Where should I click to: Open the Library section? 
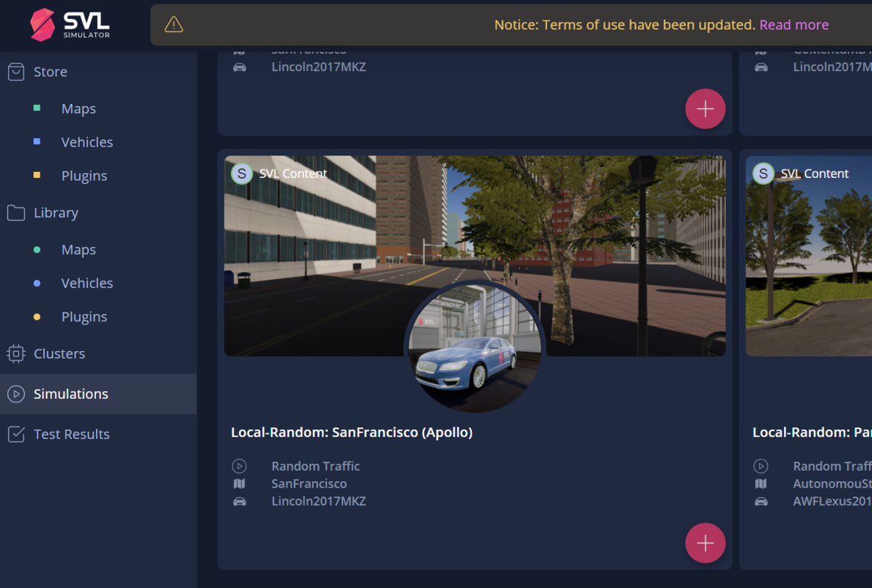coord(56,212)
